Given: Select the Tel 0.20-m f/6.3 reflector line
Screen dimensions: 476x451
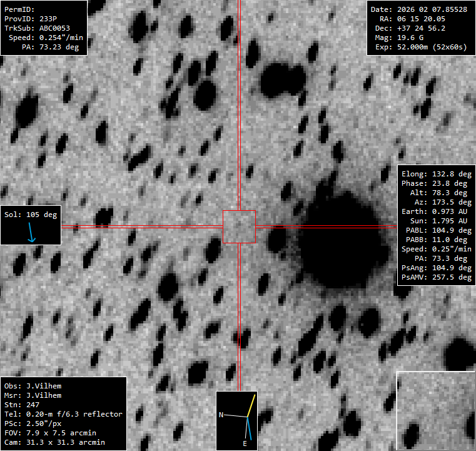Looking at the screenshot, I should click(x=63, y=414).
